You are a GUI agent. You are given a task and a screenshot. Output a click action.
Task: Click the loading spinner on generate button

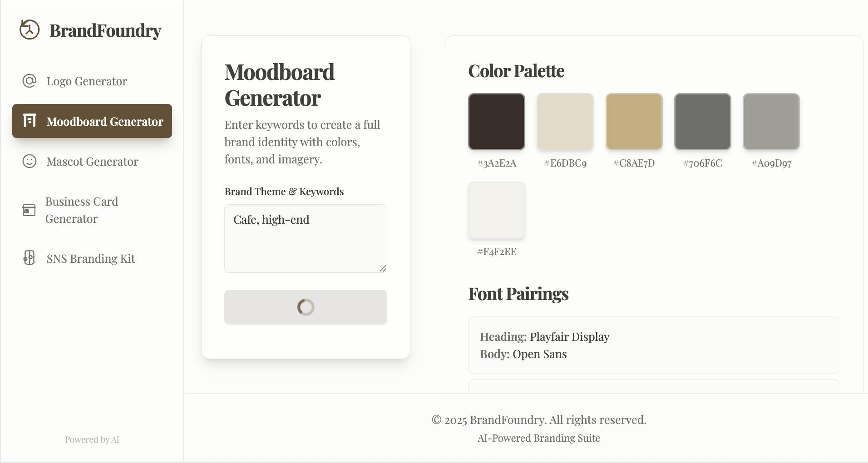(x=306, y=307)
